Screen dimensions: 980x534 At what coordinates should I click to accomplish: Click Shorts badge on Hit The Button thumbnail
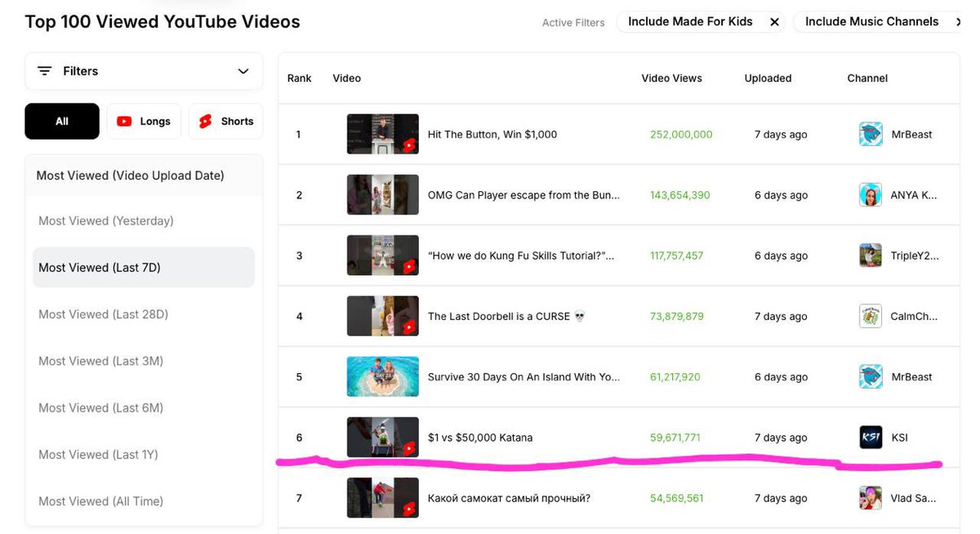point(409,145)
